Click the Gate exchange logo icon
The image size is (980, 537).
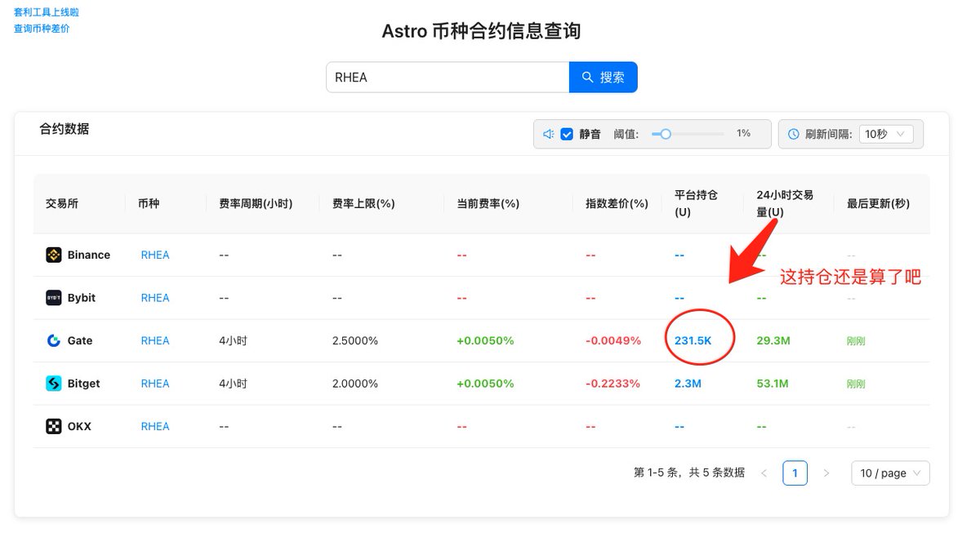[x=54, y=341]
